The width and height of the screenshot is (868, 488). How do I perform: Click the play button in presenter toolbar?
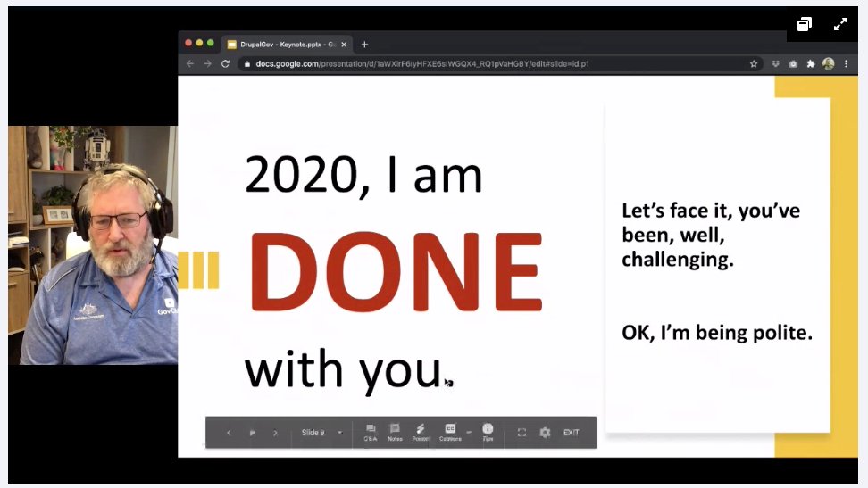click(253, 433)
